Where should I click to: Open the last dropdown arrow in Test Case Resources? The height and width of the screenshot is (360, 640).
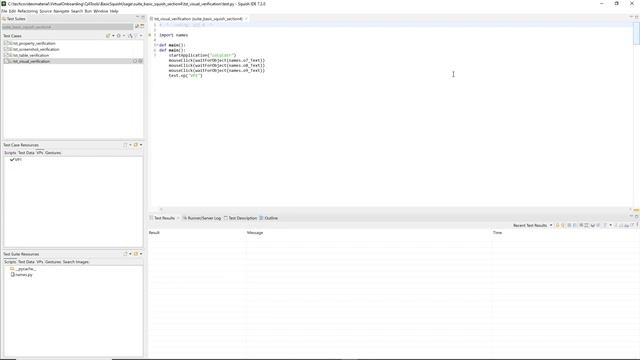(x=141, y=145)
